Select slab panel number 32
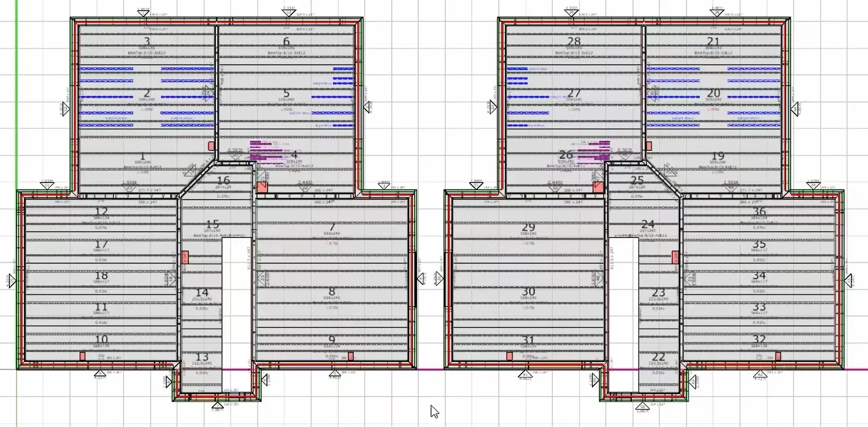This screenshot has height=427, width=868. click(759, 339)
